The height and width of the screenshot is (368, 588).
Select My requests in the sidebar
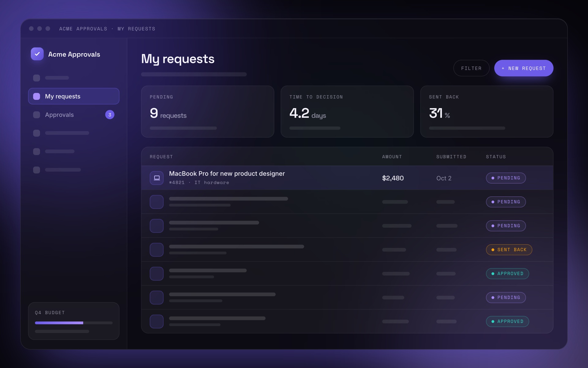[x=73, y=96]
